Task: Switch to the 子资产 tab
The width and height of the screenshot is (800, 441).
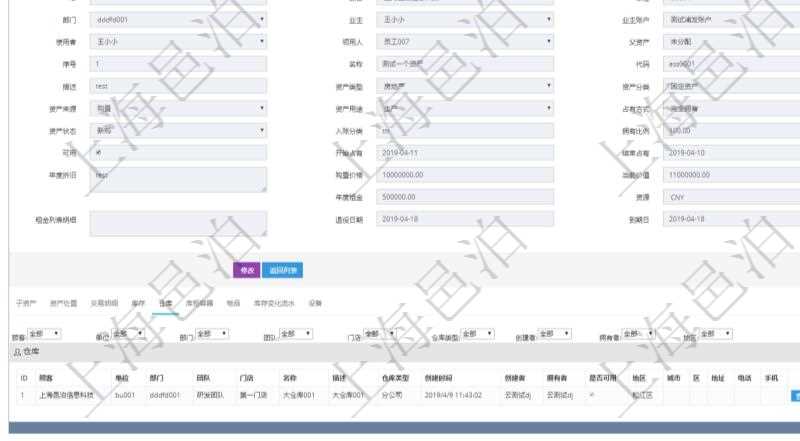Action: 26,302
